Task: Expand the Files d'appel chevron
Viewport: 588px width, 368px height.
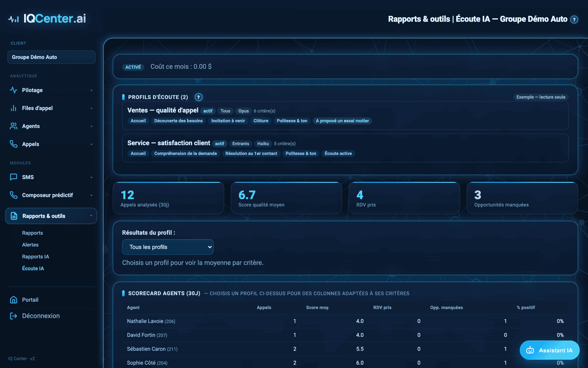Action: [91, 108]
